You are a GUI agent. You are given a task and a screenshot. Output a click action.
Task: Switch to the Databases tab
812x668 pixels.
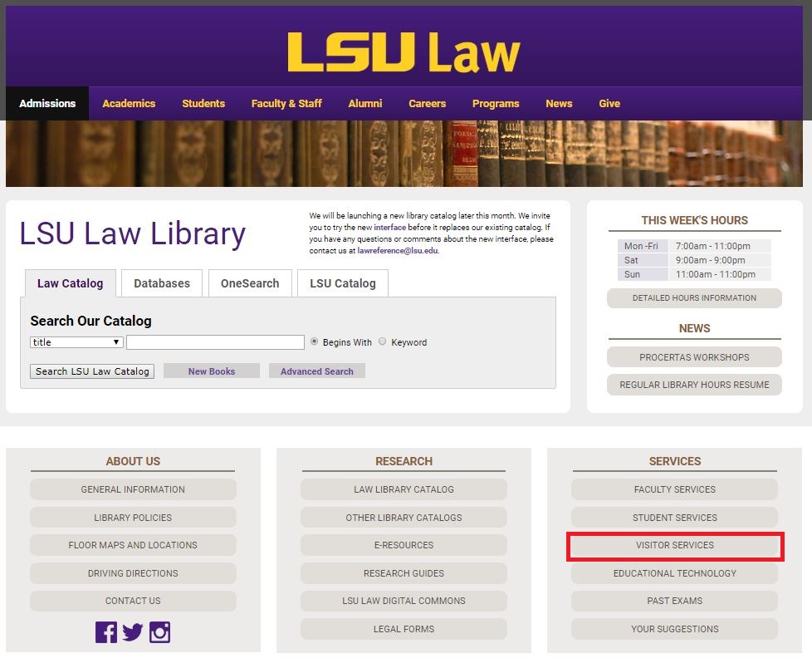tap(162, 283)
